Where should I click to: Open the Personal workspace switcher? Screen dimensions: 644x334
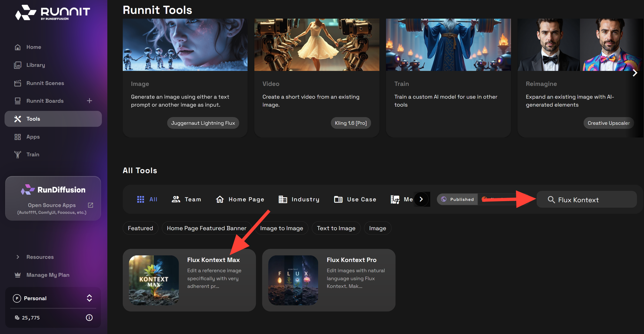pos(53,298)
